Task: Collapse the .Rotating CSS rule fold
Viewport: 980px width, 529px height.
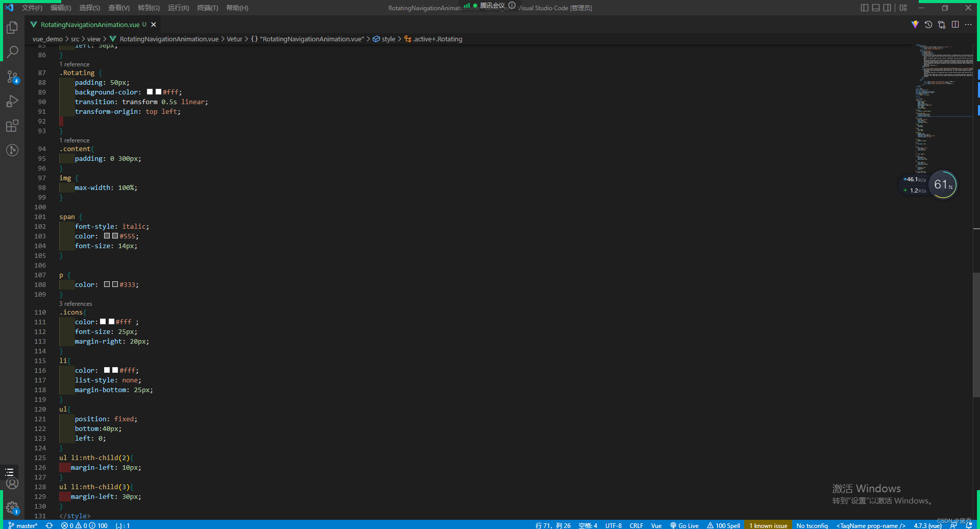Action: 53,73
